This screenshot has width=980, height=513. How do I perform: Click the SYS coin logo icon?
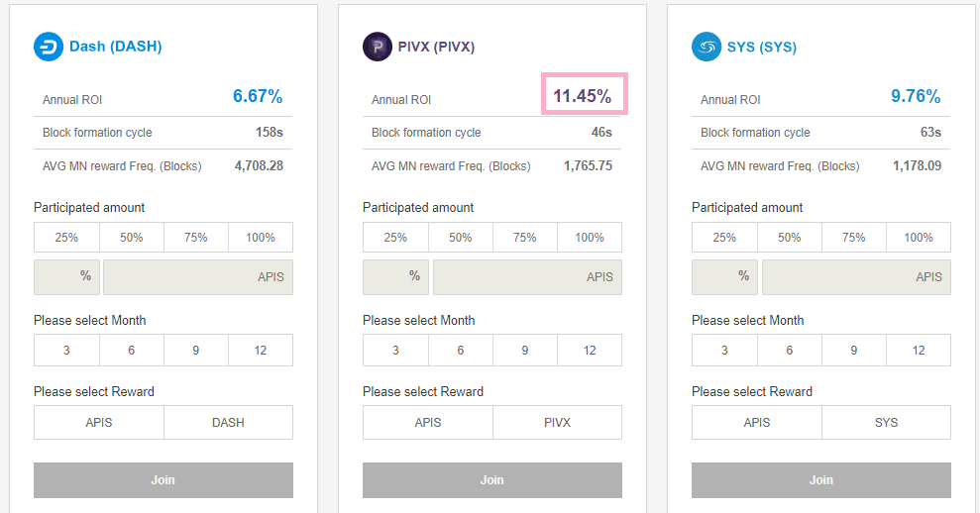pos(707,47)
